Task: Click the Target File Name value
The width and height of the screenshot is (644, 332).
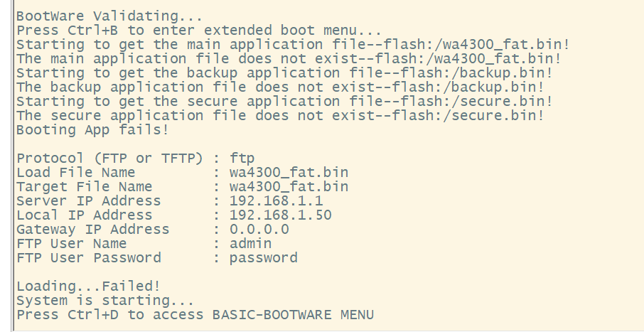Action: (289, 186)
